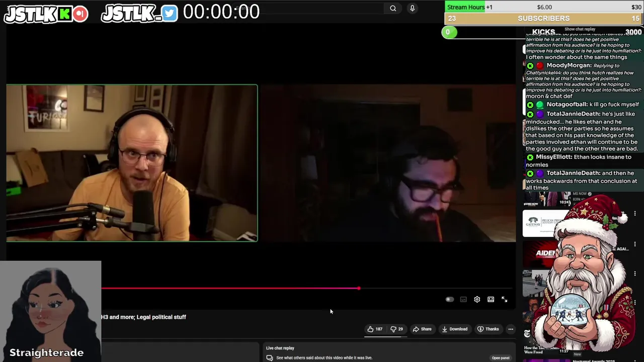Click the Kick badge beside MissyElliott

[x=530, y=157]
